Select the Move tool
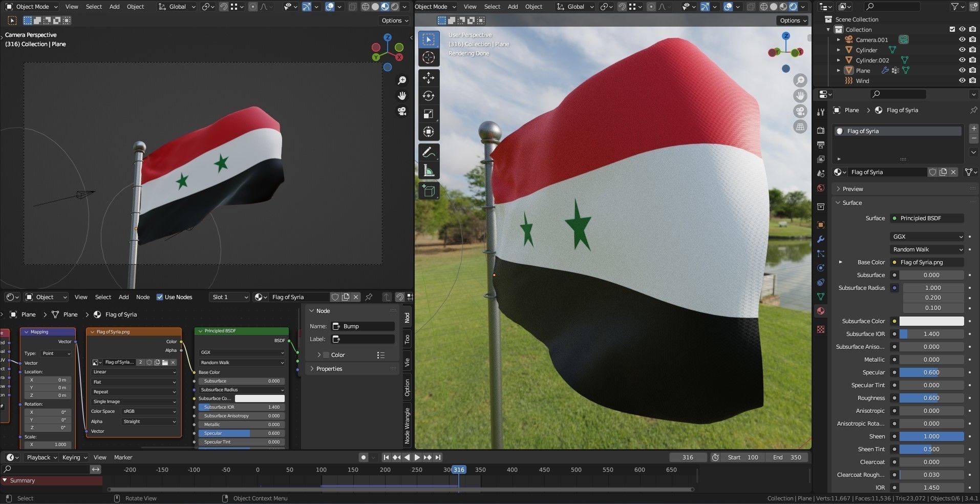Viewport: 980px width, 504px height. coord(429,78)
